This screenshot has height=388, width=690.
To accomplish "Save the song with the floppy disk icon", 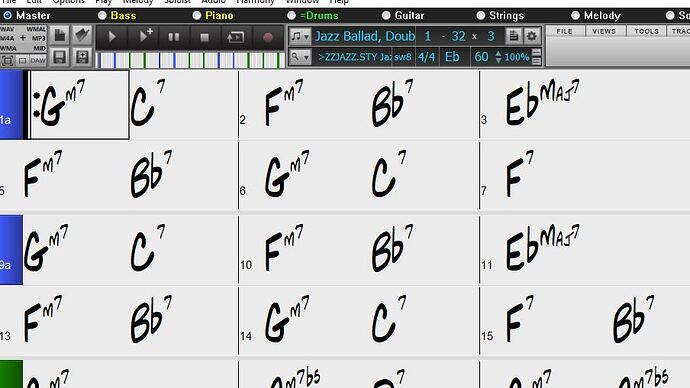I will pos(60,57).
